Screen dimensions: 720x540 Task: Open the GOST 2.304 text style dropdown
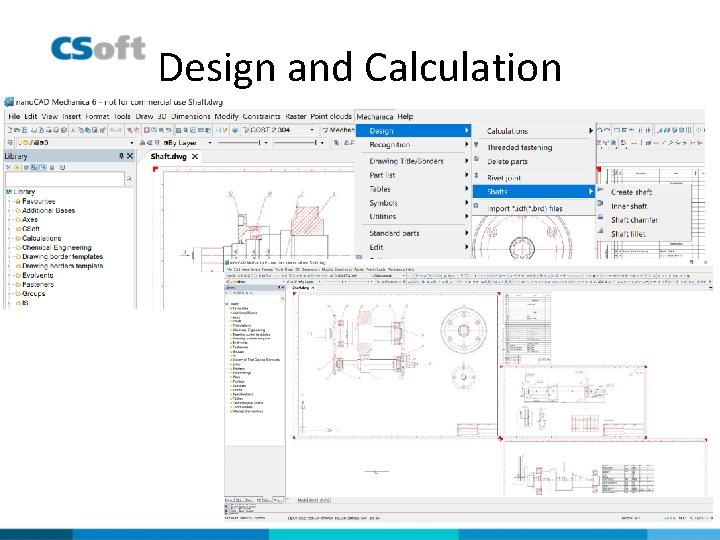click(312, 130)
